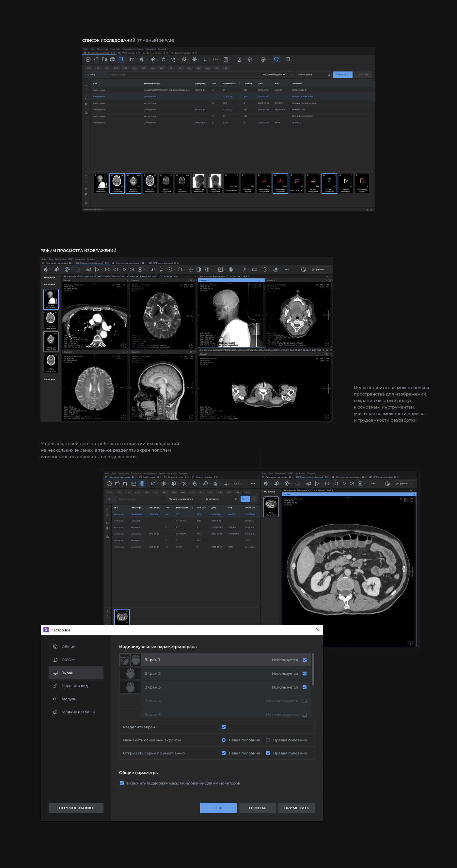
Task: Enable the Экран 4 usage checkbox
Action: click(x=304, y=701)
